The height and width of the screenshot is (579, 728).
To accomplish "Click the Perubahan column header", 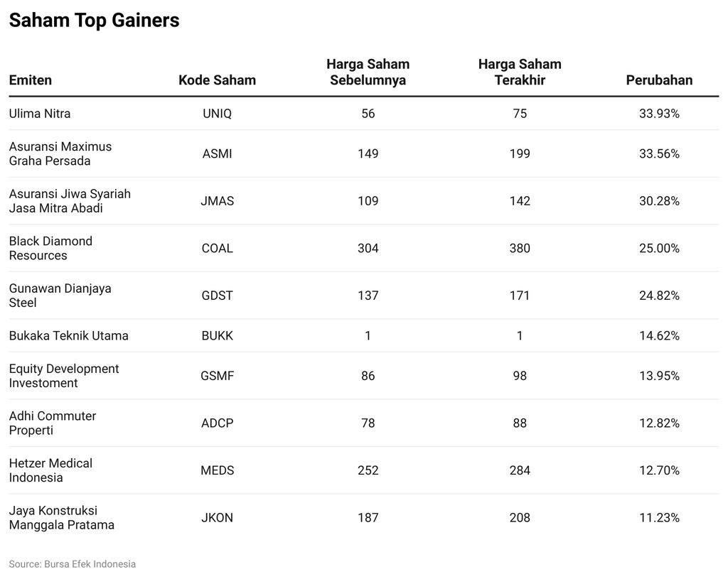I will click(x=659, y=80).
